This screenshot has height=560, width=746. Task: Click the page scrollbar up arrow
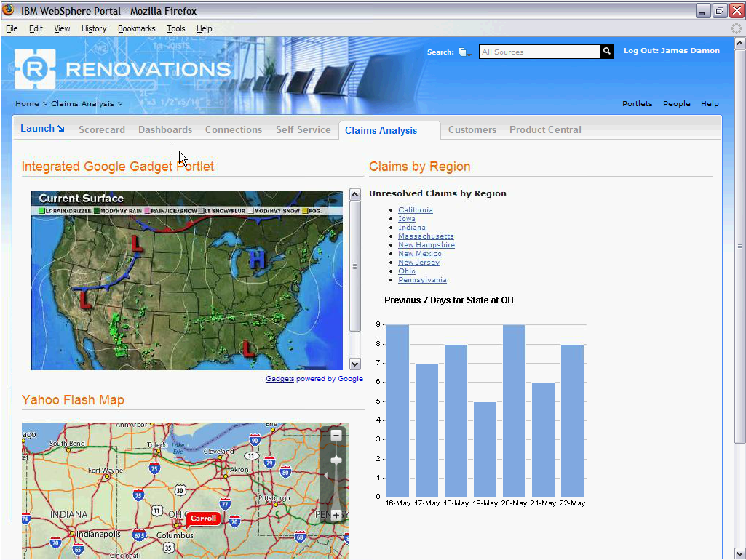[x=740, y=43]
